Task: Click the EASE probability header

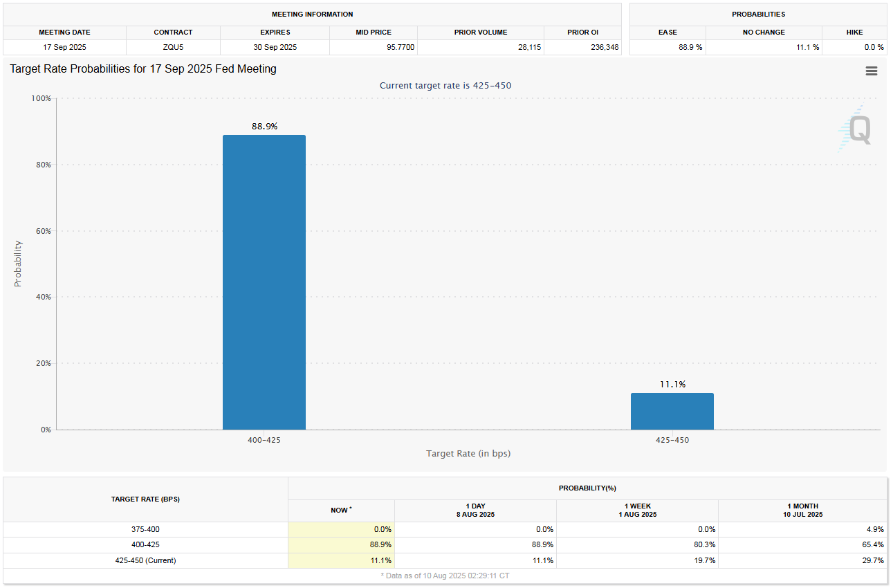Action: point(668,33)
